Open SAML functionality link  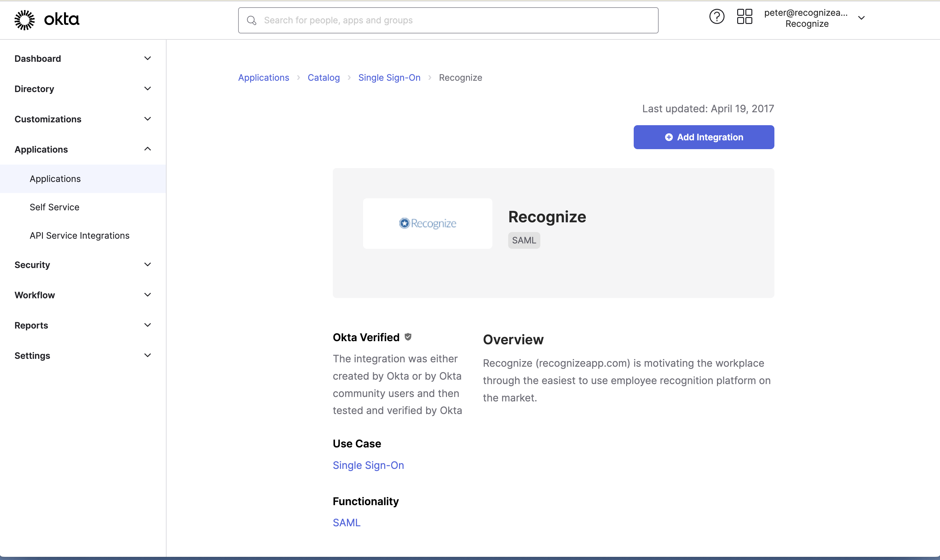tap(347, 522)
